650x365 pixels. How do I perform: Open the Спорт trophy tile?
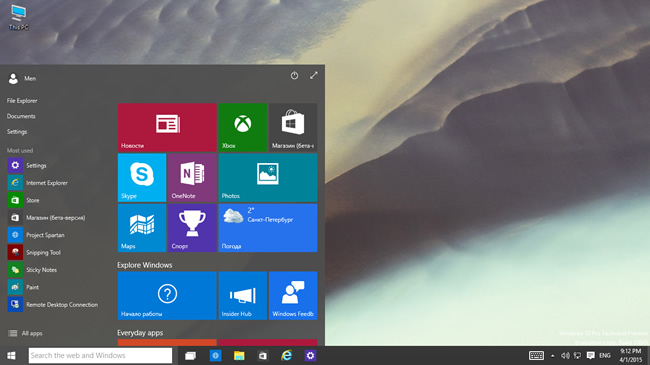[x=192, y=228]
